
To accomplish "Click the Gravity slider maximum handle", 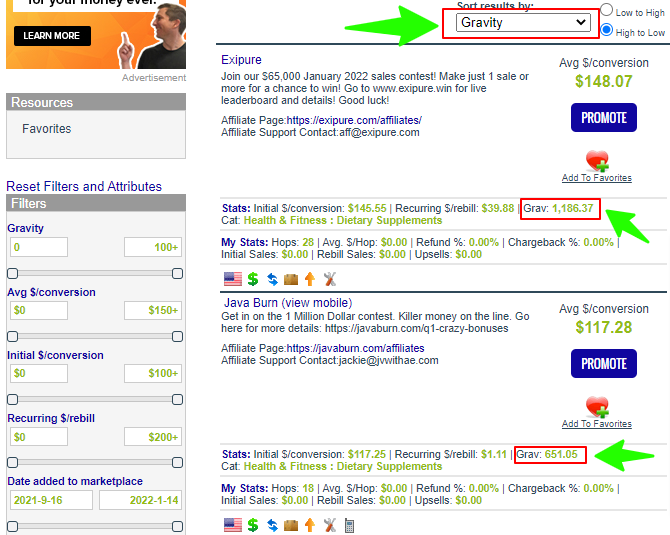I will 177,273.
